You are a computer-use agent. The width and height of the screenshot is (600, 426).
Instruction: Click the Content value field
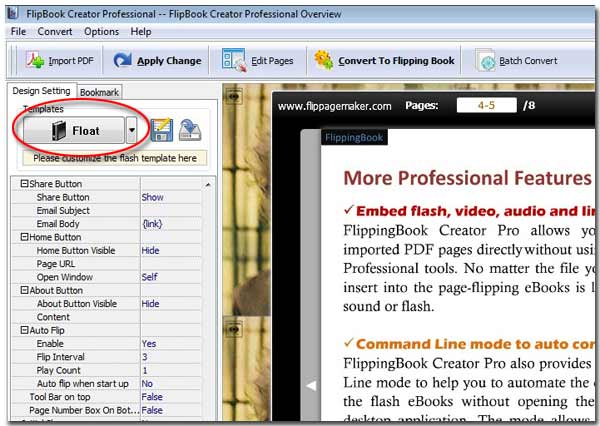tap(171, 317)
